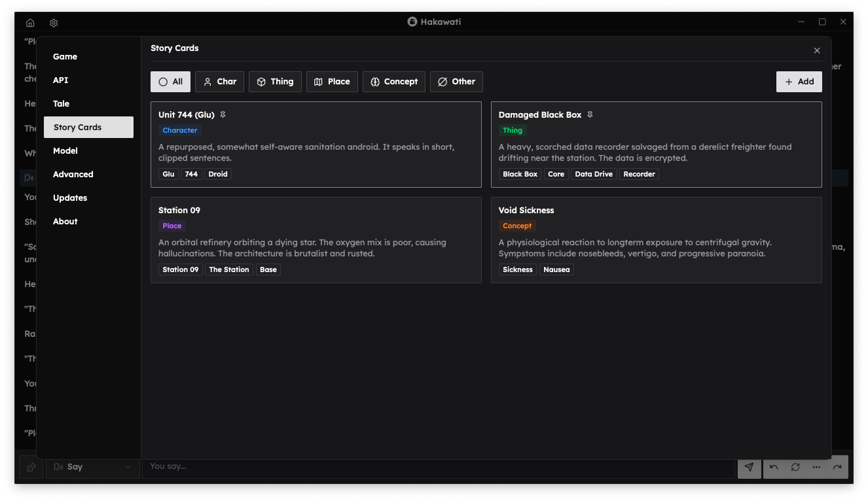The height and width of the screenshot is (501, 868).
Task: Filter cards by Concept type
Action: 393,82
